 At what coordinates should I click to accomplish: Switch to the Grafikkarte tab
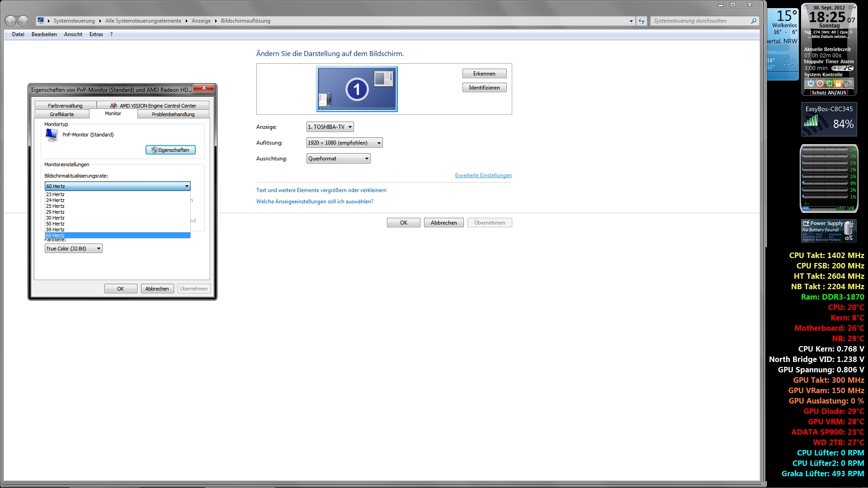[x=62, y=114]
